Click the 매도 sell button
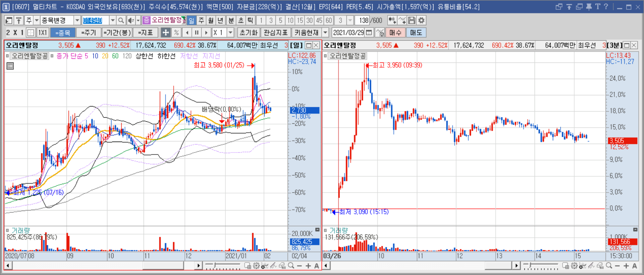 (416, 32)
